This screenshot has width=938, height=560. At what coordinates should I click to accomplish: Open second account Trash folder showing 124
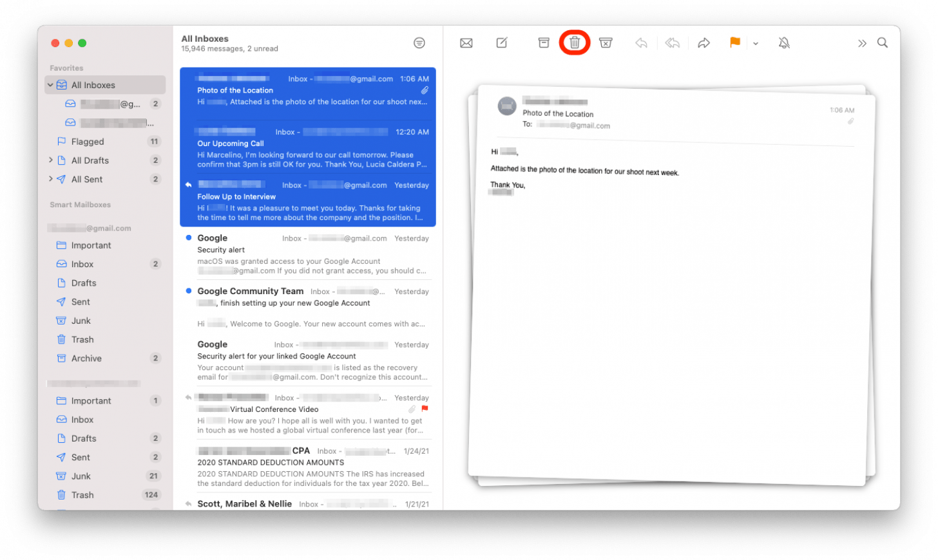point(105,495)
